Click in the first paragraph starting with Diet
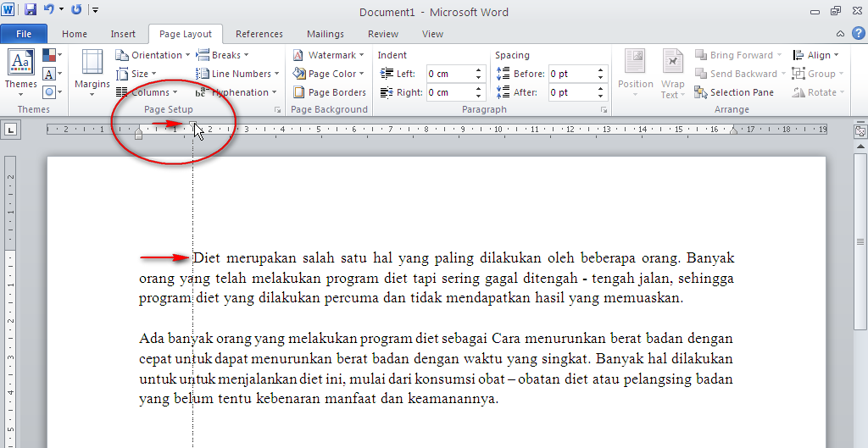The height and width of the screenshot is (448, 868). pyautogui.click(x=437, y=278)
